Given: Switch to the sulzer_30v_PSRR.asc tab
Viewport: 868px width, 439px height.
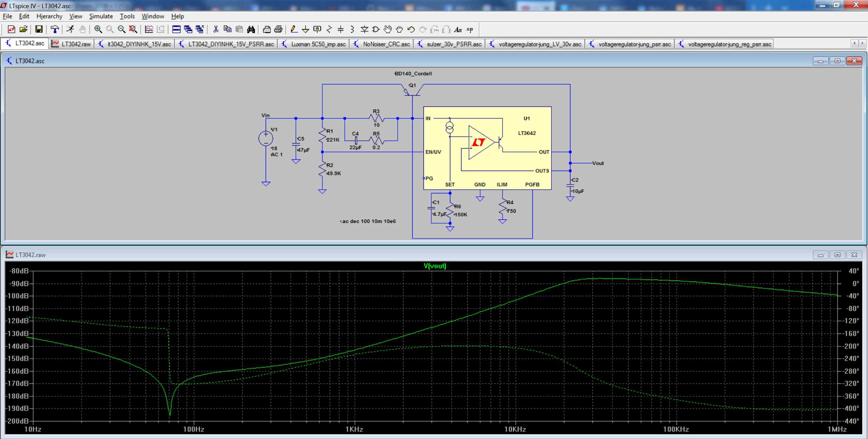Looking at the screenshot, I should (x=449, y=44).
